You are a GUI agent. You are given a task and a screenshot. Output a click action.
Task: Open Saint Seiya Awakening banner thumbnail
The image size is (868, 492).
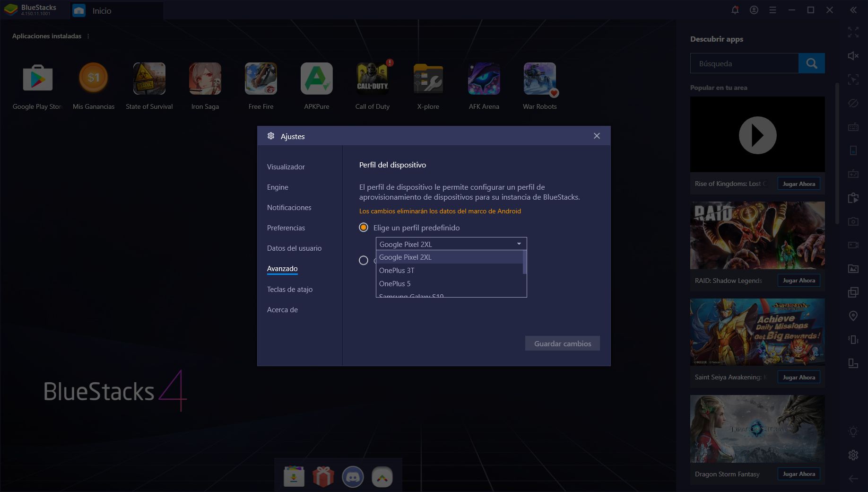pyautogui.click(x=757, y=332)
